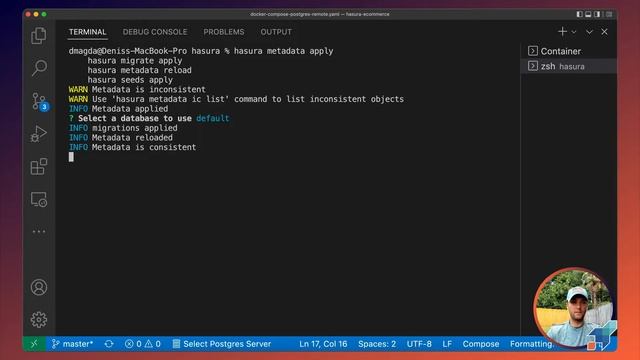Image resolution: width=640 pixels, height=360 pixels.
Task: Open the Search view icon
Action: (x=39, y=68)
